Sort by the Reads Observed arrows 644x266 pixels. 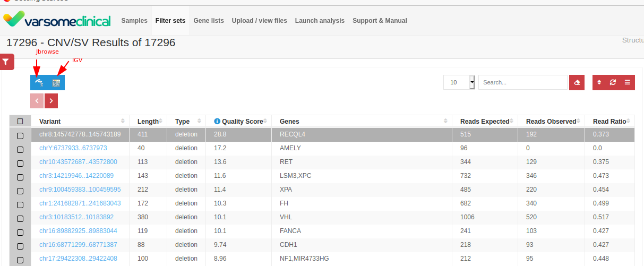[579, 121]
